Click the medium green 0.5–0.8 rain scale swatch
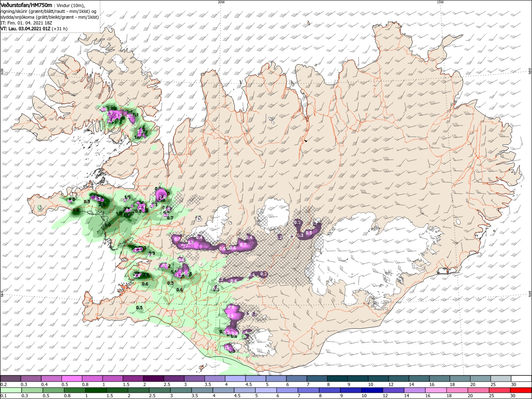The image size is (532, 399). (x=53, y=390)
